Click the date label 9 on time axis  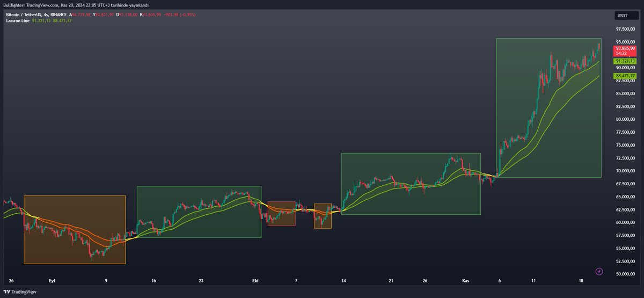pyautogui.click(x=106, y=281)
